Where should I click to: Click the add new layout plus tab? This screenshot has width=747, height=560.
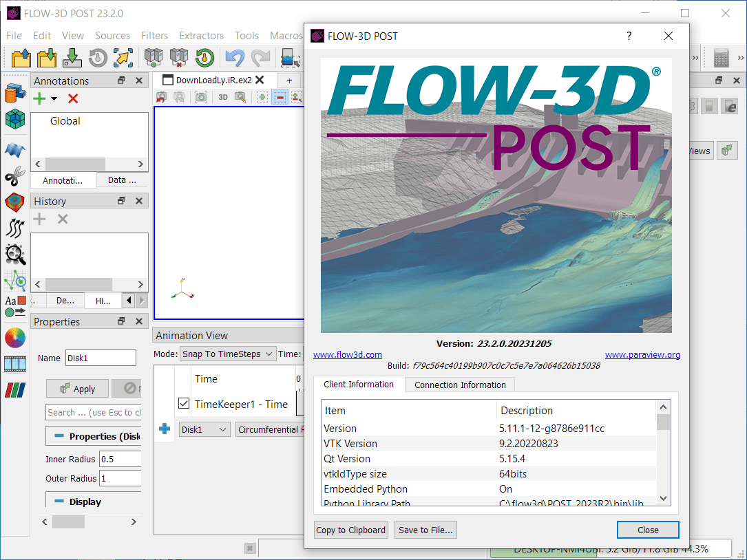[x=289, y=80]
